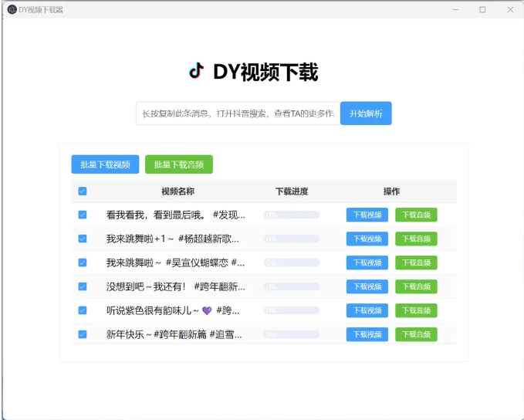Select the title 新年快乐～#跨年翻新篇 #追雪...
The width and height of the screenshot is (524, 420).
pyautogui.click(x=174, y=334)
